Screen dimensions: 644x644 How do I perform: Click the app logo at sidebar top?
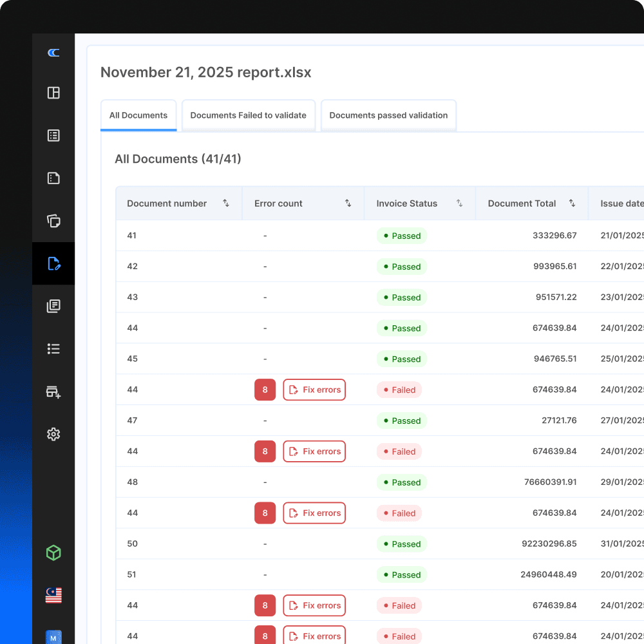(53, 52)
